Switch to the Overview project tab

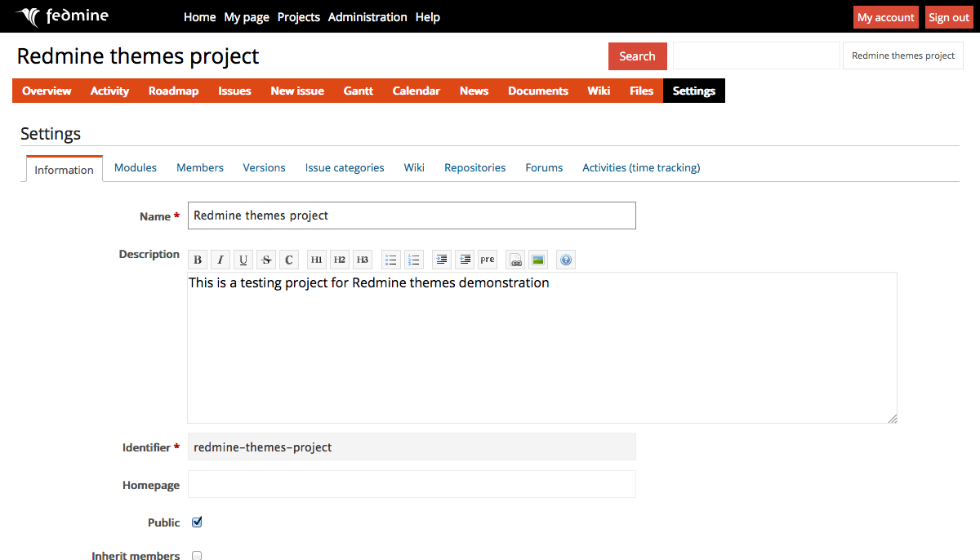[x=47, y=91]
